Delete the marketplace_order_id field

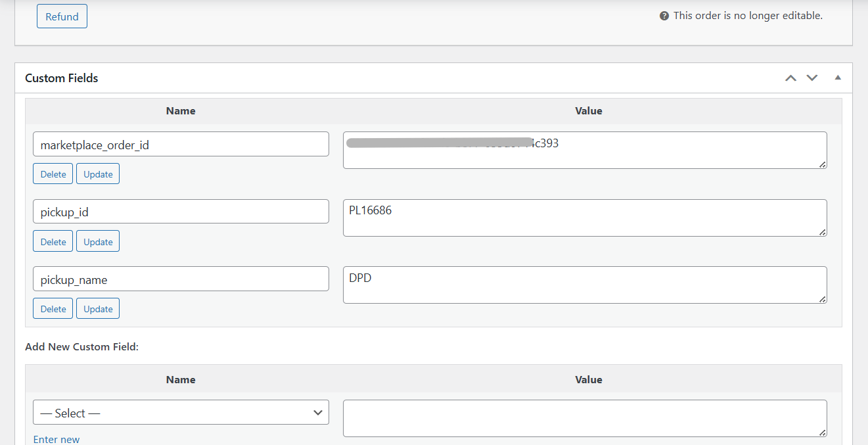coord(53,174)
